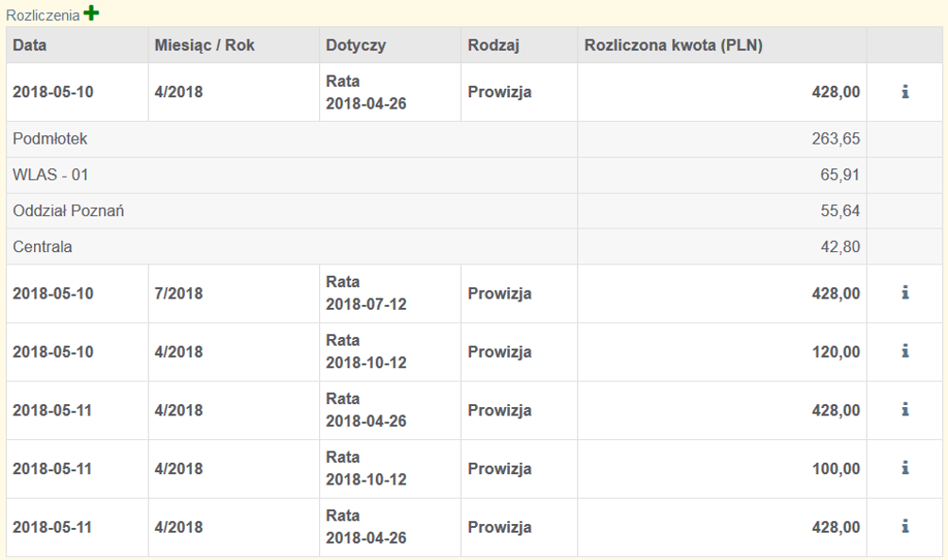Click the Rata 2018-07-12 cell
The width and height of the screenshot is (948, 560).
tap(365, 293)
